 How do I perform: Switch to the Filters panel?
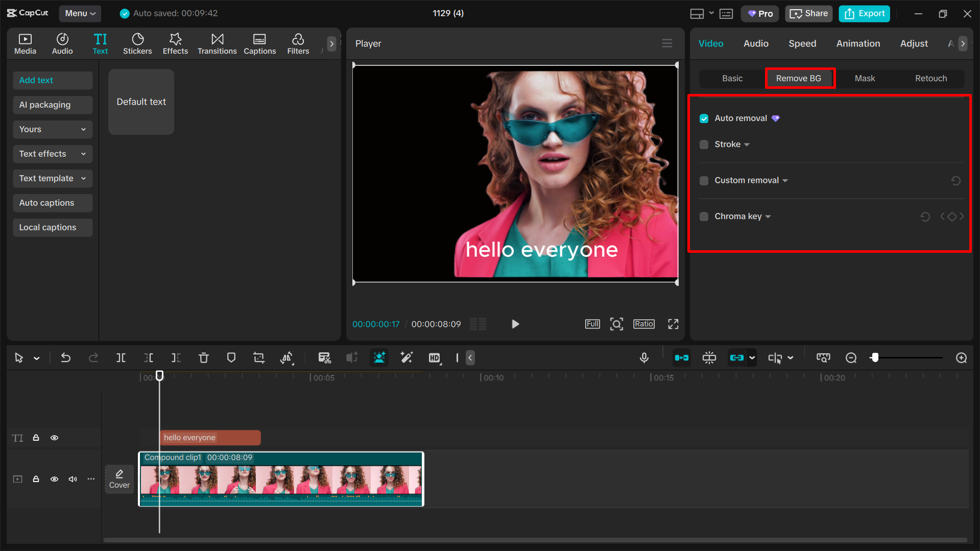pyautogui.click(x=298, y=43)
